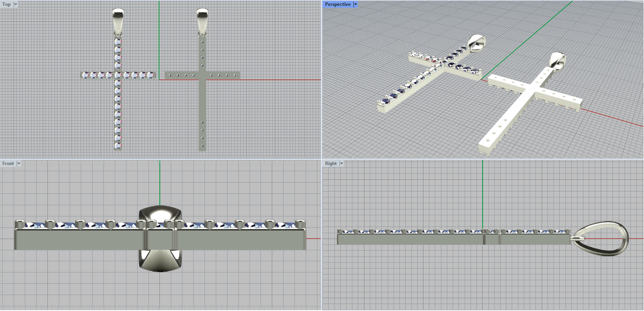The width and height of the screenshot is (644, 311).
Task: Activate the Perspective viewport title label
Action: [x=337, y=4]
